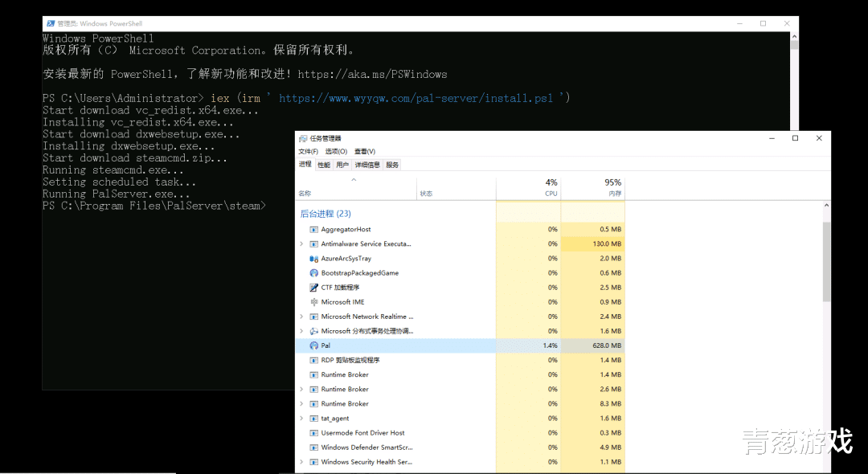Viewport: 868px width, 474px height.
Task: Open the 查看(V) menu in Task Manager
Action: 365,152
